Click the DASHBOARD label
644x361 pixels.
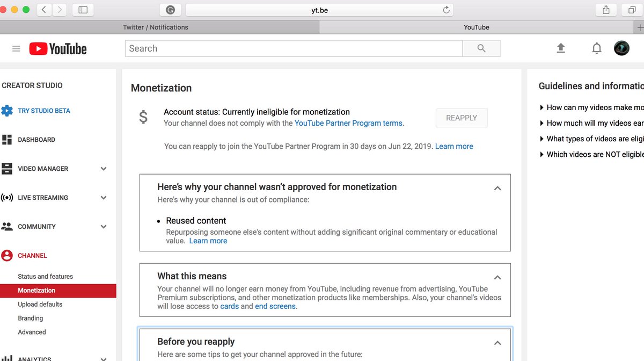point(36,140)
